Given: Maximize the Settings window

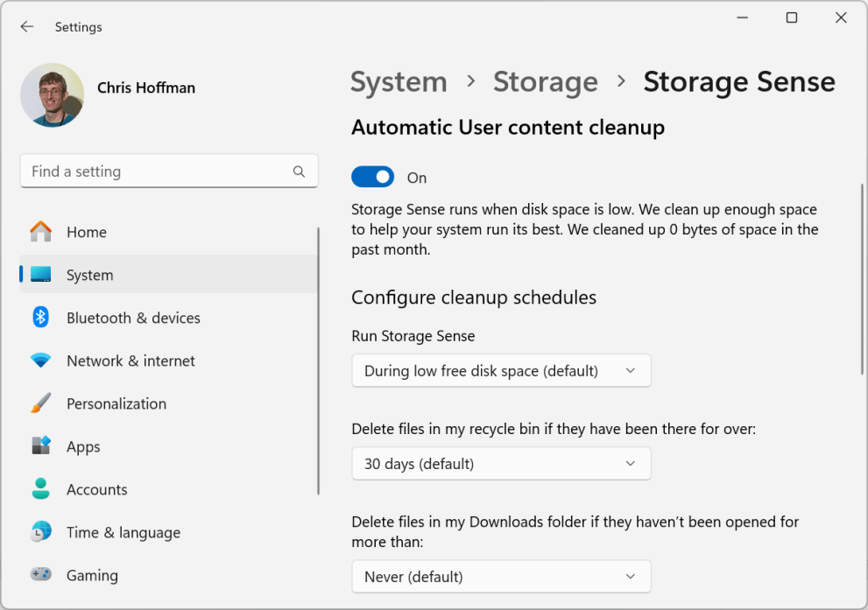Looking at the screenshot, I should coord(792,18).
